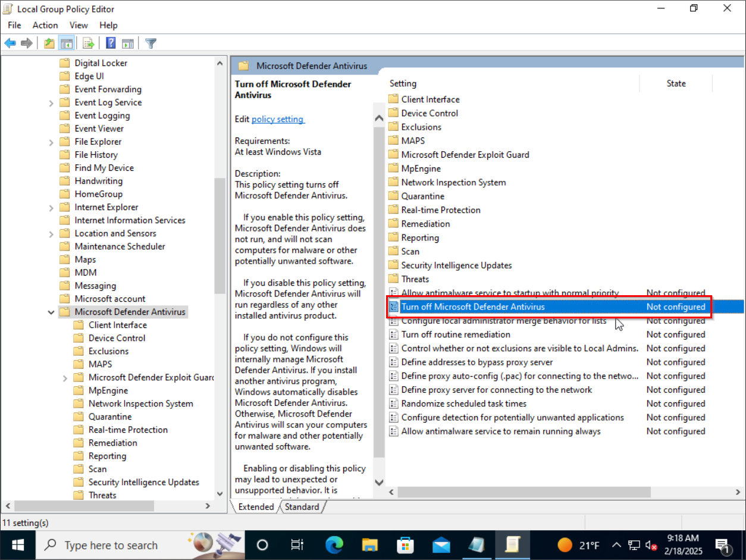Sort by the State column header
This screenshot has width=746, height=560.
(676, 83)
